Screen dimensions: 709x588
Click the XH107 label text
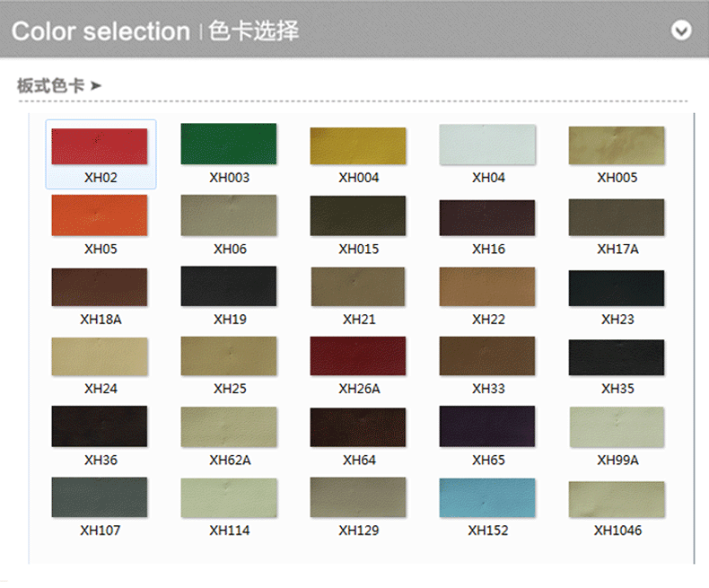[x=101, y=531]
